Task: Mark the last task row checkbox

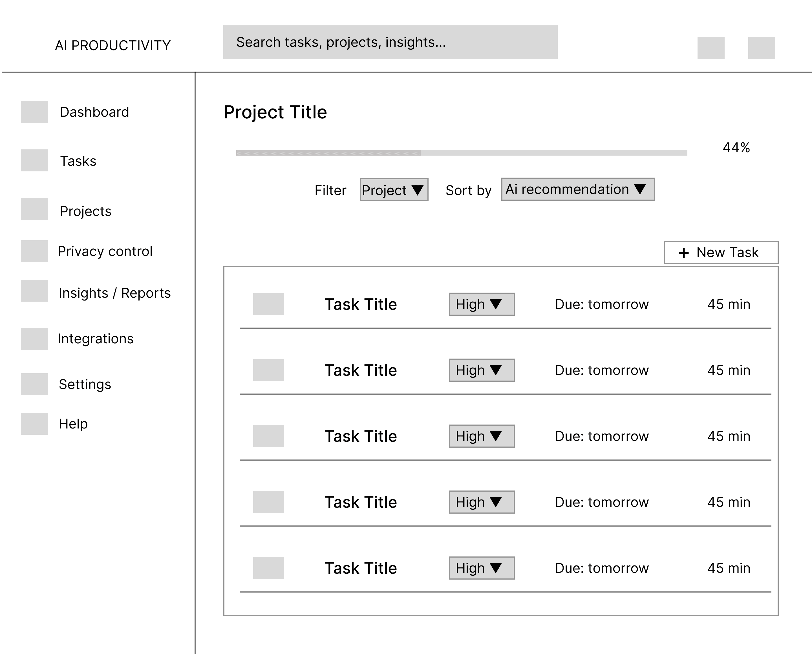Action: 269,568
